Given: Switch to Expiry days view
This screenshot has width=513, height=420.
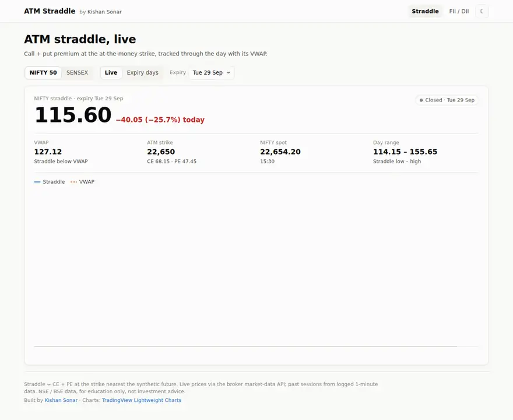Looking at the screenshot, I should tap(143, 73).
